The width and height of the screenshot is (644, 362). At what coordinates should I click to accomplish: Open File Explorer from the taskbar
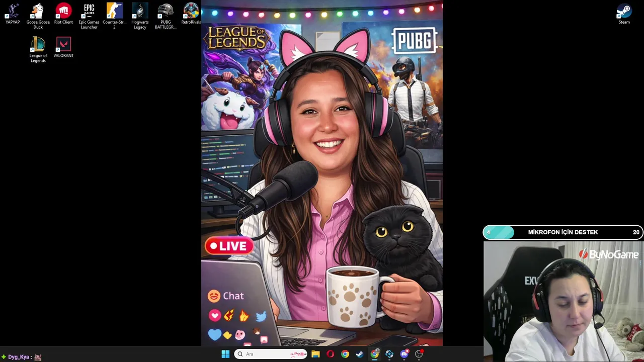click(x=315, y=354)
